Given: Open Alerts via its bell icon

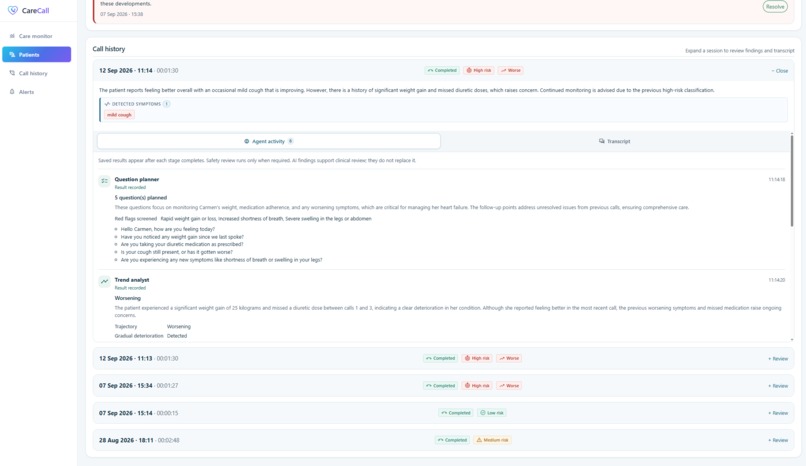Looking at the screenshot, I should tap(12, 92).
